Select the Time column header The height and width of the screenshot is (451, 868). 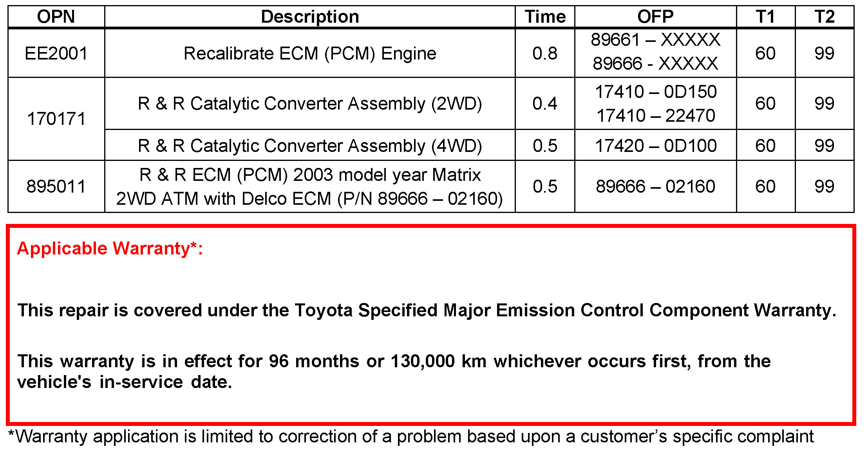coord(545,17)
